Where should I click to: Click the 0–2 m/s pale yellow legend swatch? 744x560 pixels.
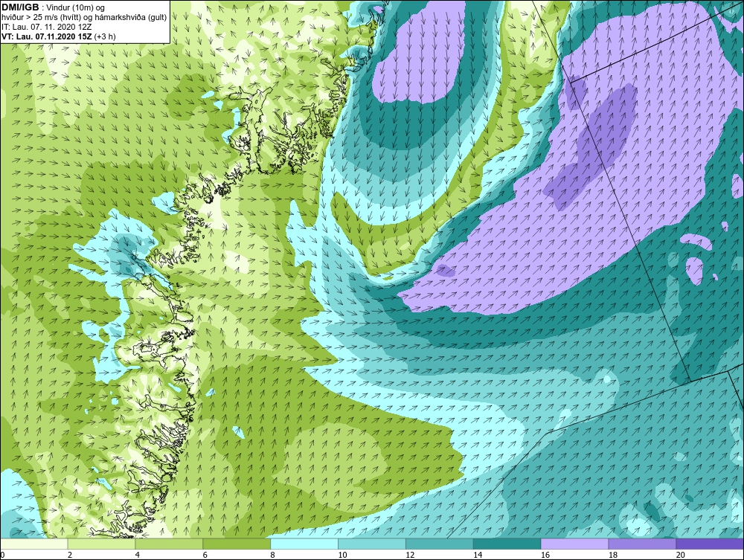[34, 544]
